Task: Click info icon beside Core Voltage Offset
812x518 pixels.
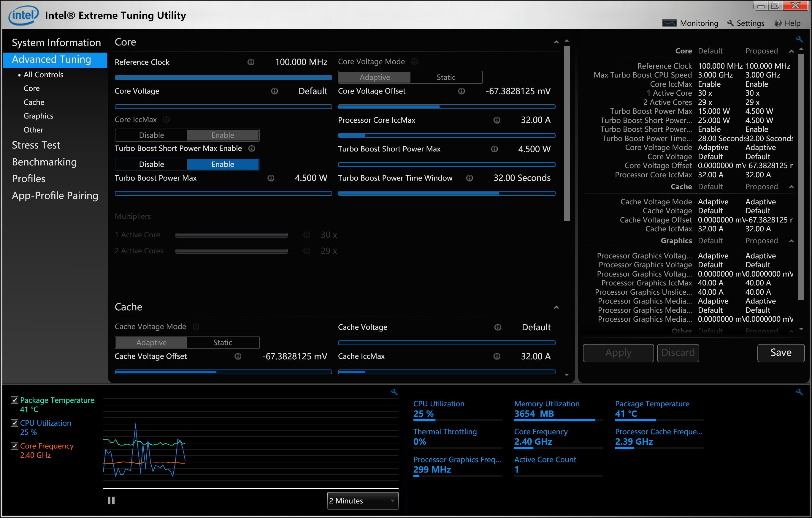Action: point(461,91)
